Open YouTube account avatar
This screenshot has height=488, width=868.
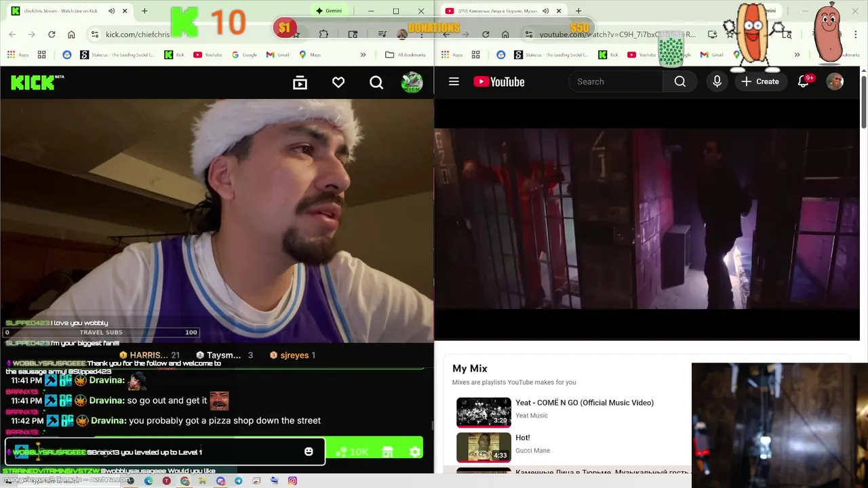[x=835, y=81]
